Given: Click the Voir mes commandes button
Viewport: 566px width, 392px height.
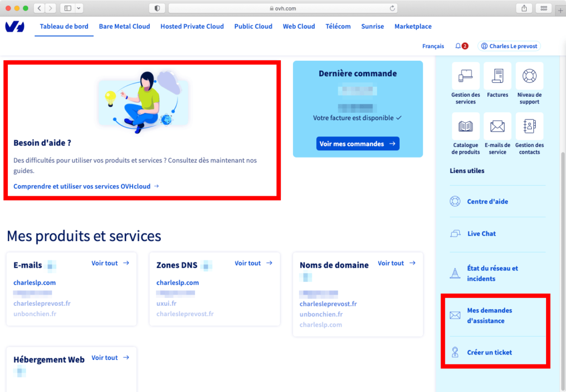Looking at the screenshot, I should (x=358, y=144).
